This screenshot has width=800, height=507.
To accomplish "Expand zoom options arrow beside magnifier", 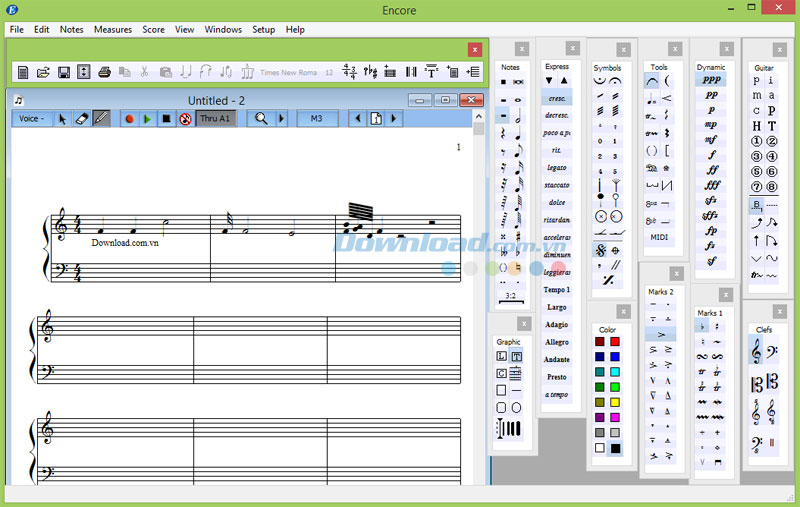I will tap(281, 119).
